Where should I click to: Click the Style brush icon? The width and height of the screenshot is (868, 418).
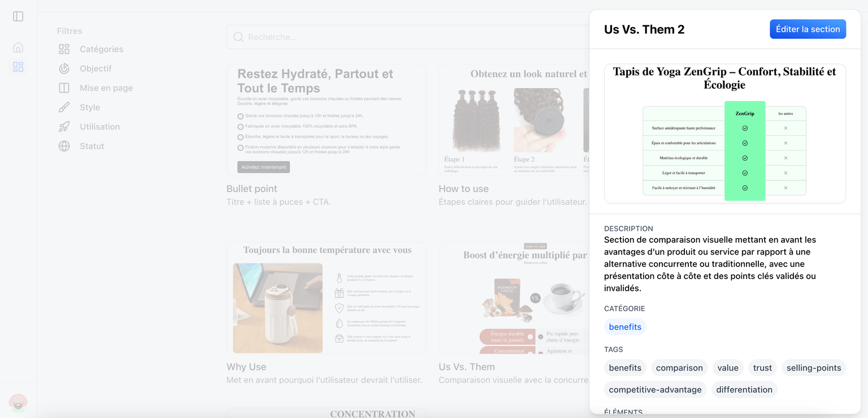pyautogui.click(x=64, y=107)
